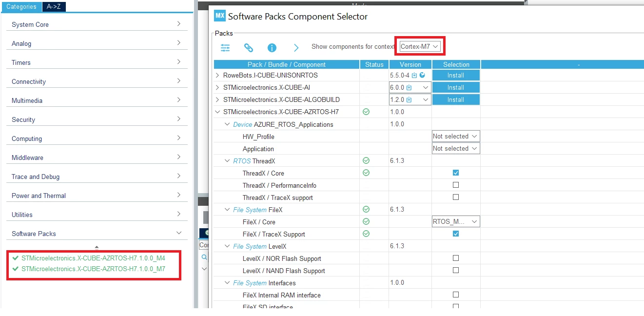Open the pack filters sliders icon

[x=225, y=48]
